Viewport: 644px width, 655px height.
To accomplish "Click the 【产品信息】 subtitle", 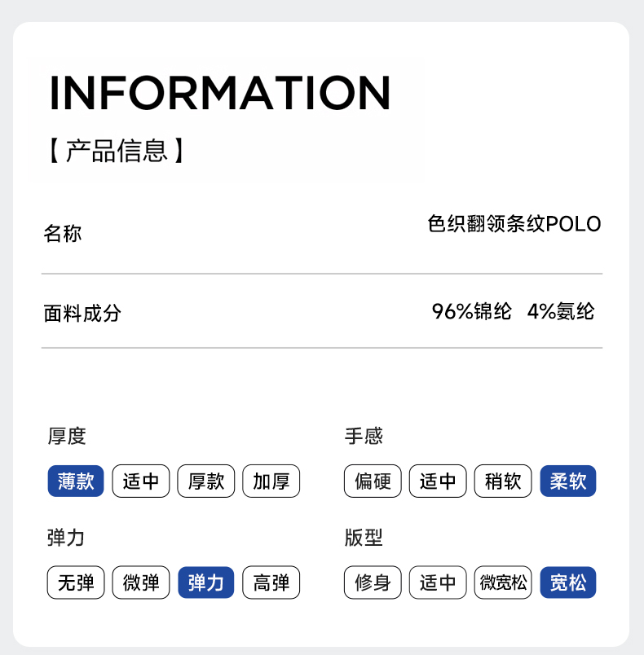I will [116, 151].
